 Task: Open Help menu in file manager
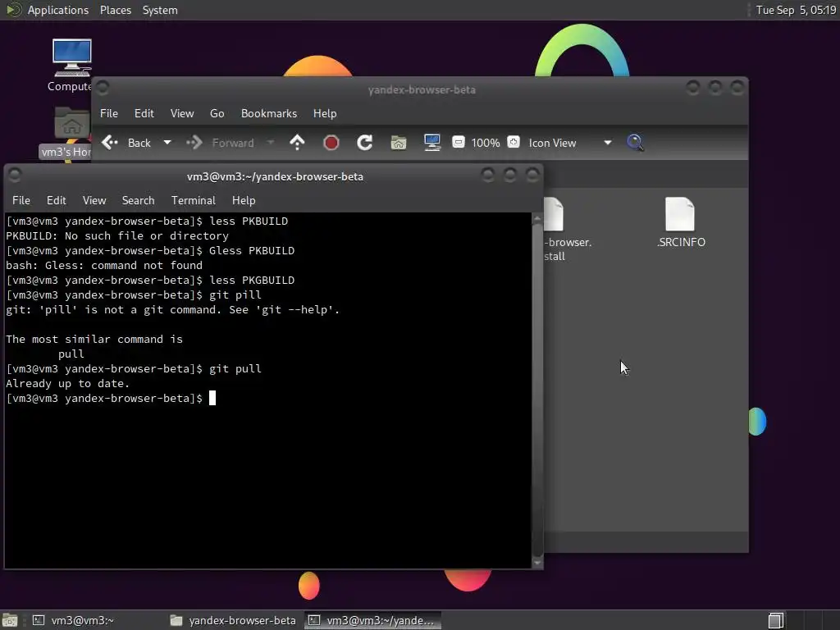[325, 113]
